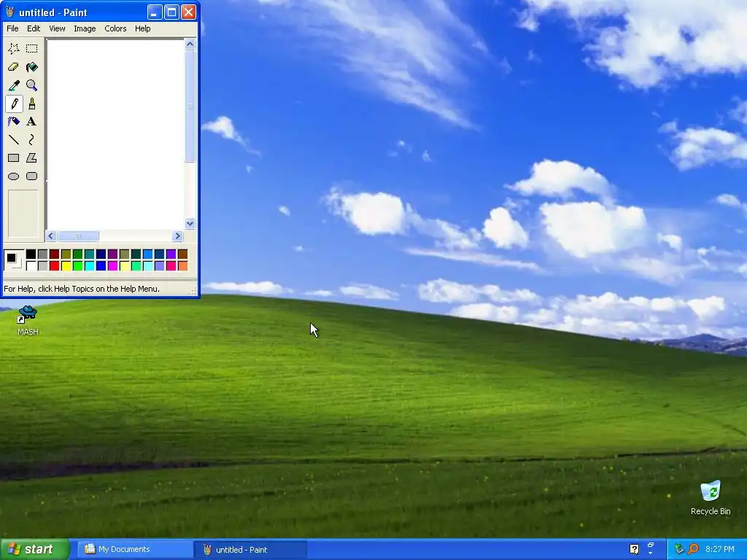Viewport: 747px width, 560px height.
Task: Pick the lime green palette color
Action: 77,265
